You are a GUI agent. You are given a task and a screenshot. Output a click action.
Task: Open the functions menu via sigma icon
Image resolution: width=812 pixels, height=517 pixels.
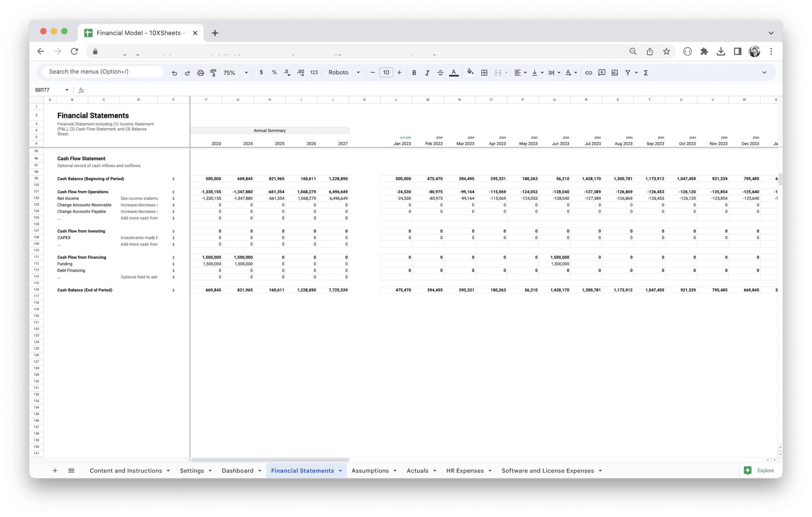pyautogui.click(x=645, y=72)
